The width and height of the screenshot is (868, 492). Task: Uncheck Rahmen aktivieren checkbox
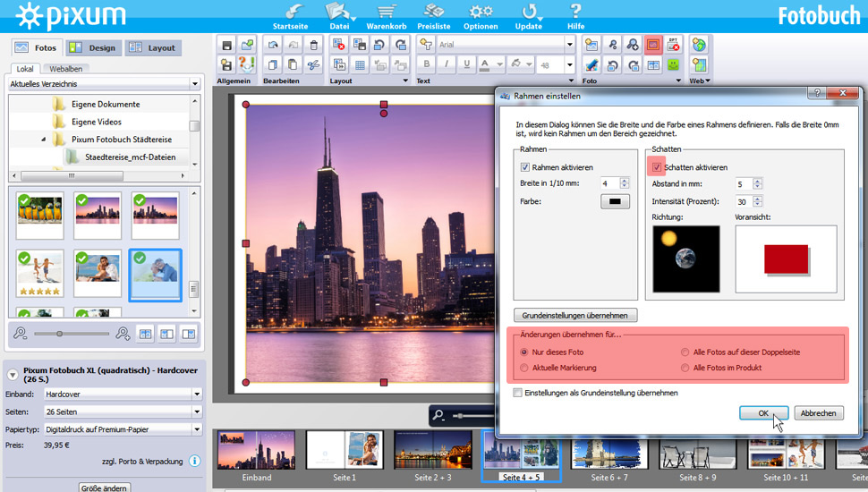coord(525,167)
